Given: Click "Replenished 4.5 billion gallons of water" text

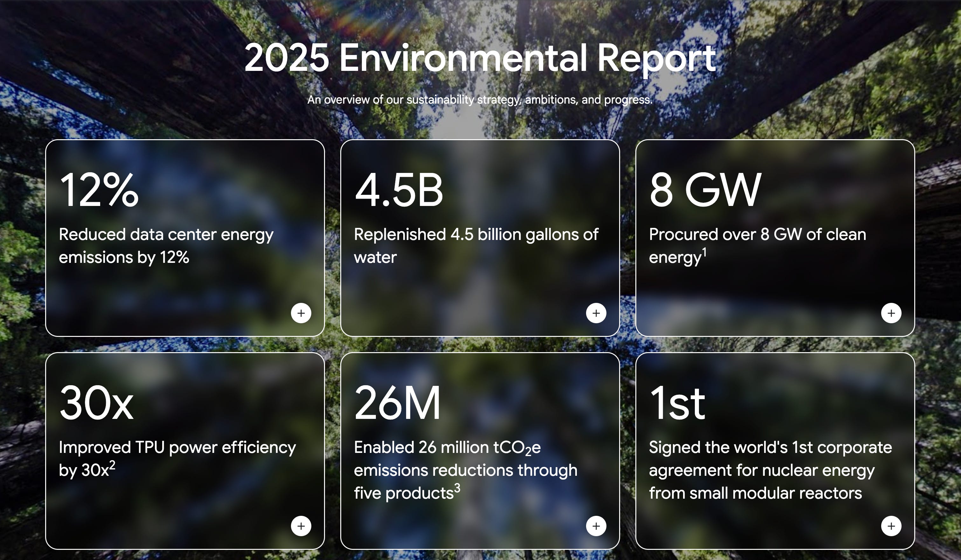Looking at the screenshot, I should (x=476, y=245).
